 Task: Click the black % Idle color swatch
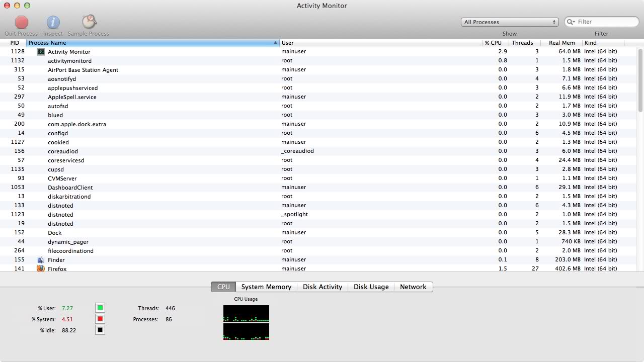point(100,330)
